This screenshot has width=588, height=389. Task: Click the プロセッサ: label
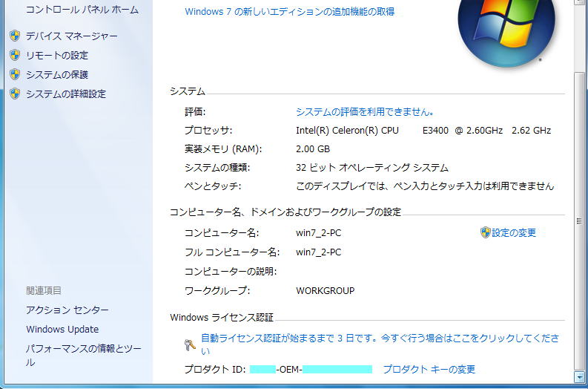(x=208, y=131)
